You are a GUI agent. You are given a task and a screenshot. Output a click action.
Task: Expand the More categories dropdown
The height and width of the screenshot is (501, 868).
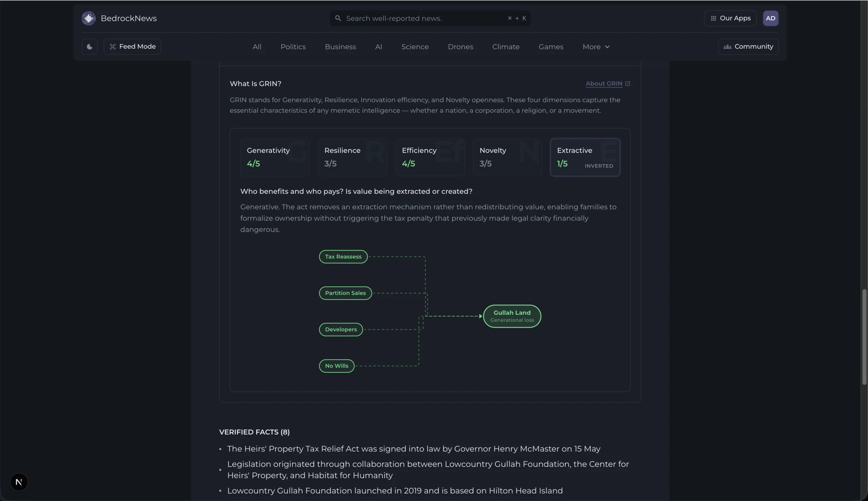(x=596, y=47)
